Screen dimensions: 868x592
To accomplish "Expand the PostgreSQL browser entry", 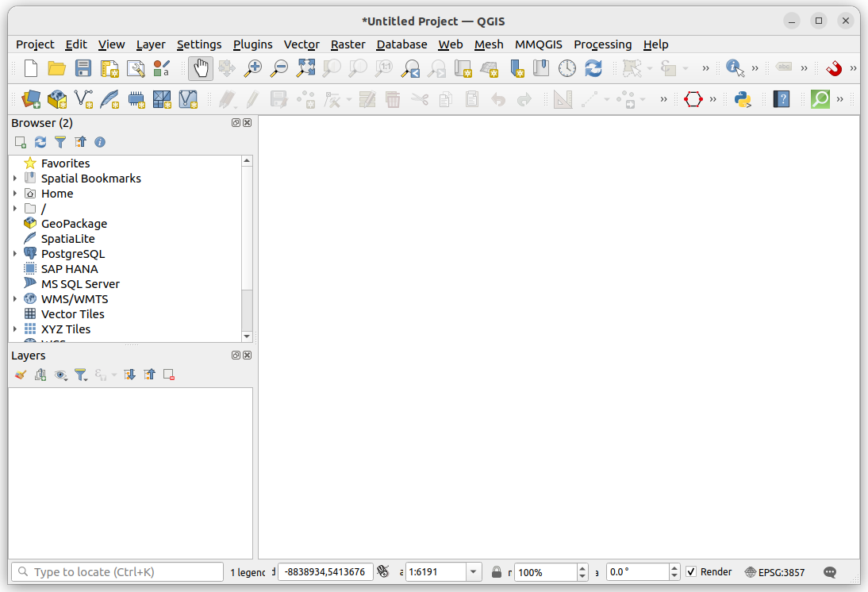I will [x=15, y=253].
